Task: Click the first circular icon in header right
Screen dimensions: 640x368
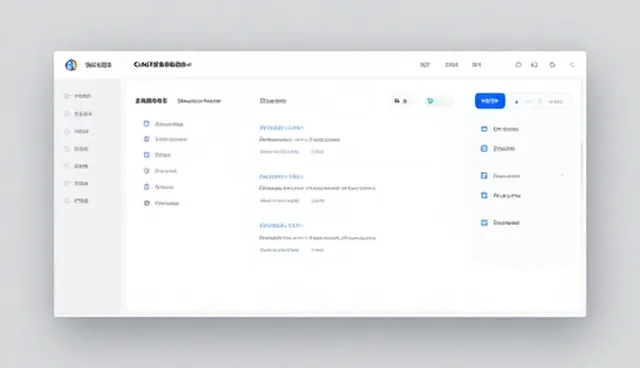Action: 518,64
